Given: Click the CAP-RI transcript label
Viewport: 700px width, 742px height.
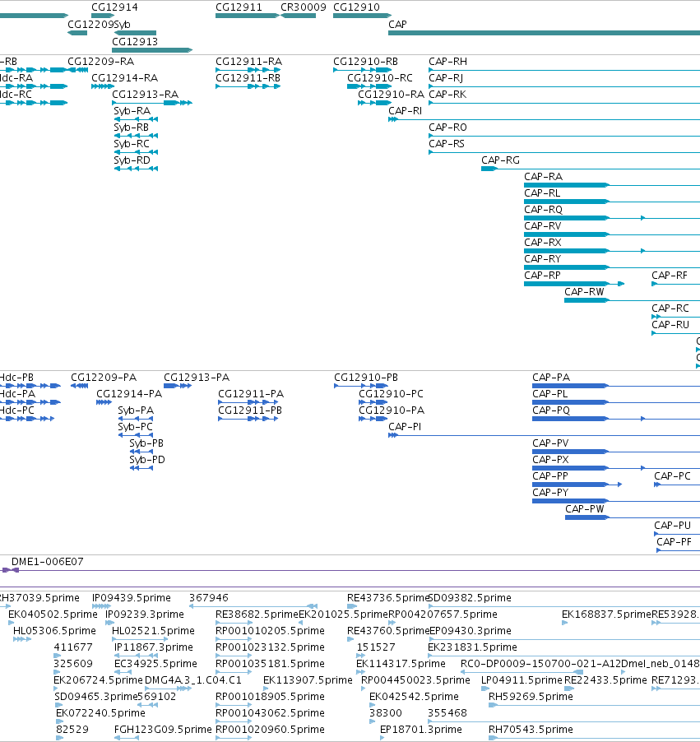Looking at the screenshot, I should pyautogui.click(x=406, y=111).
